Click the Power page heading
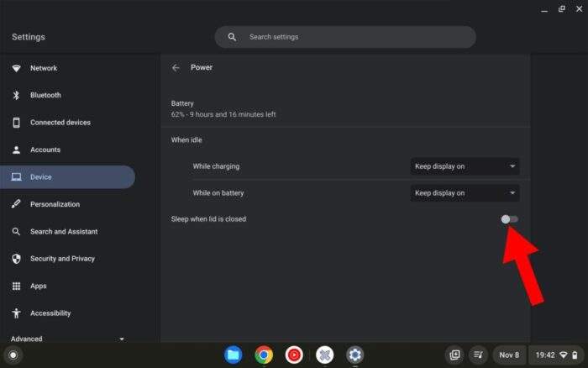Image resolution: width=588 pixels, height=368 pixels. (202, 67)
